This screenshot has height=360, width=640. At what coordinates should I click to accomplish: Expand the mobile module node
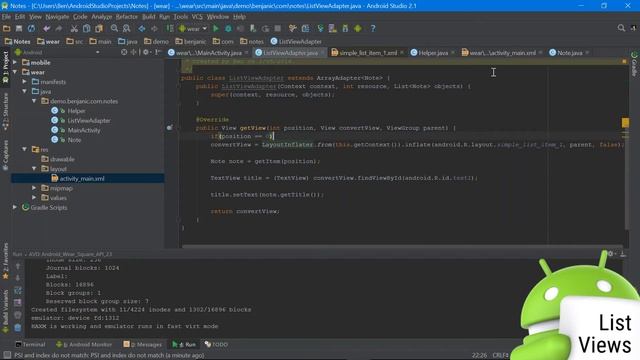(x=15, y=62)
